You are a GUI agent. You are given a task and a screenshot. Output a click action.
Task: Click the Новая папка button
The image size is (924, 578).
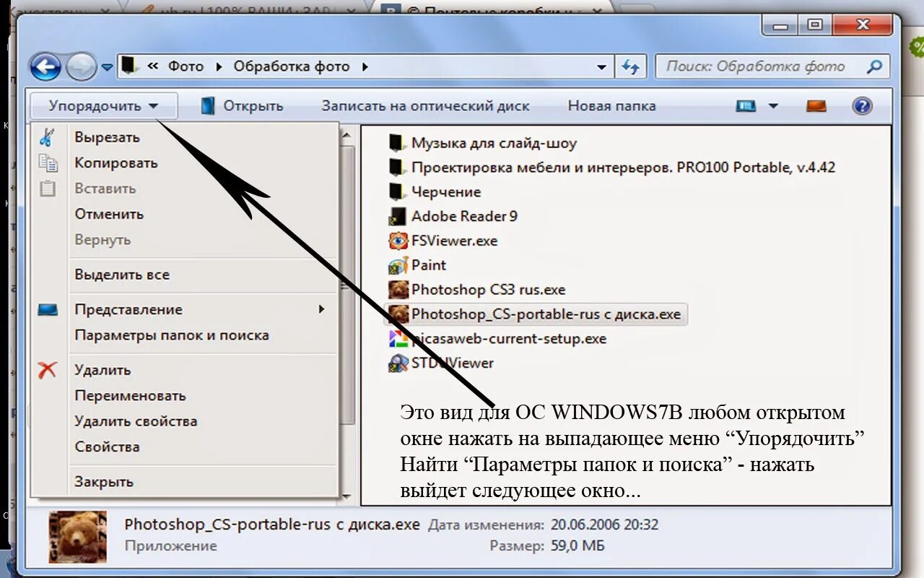click(611, 106)
